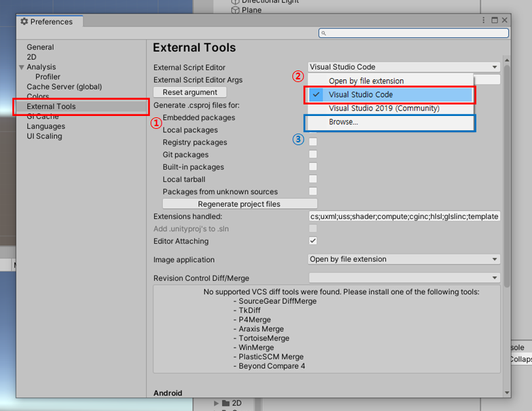Open the External Script Editor dropdown
The width and height of the screenshot is (532, 411).
404,66
